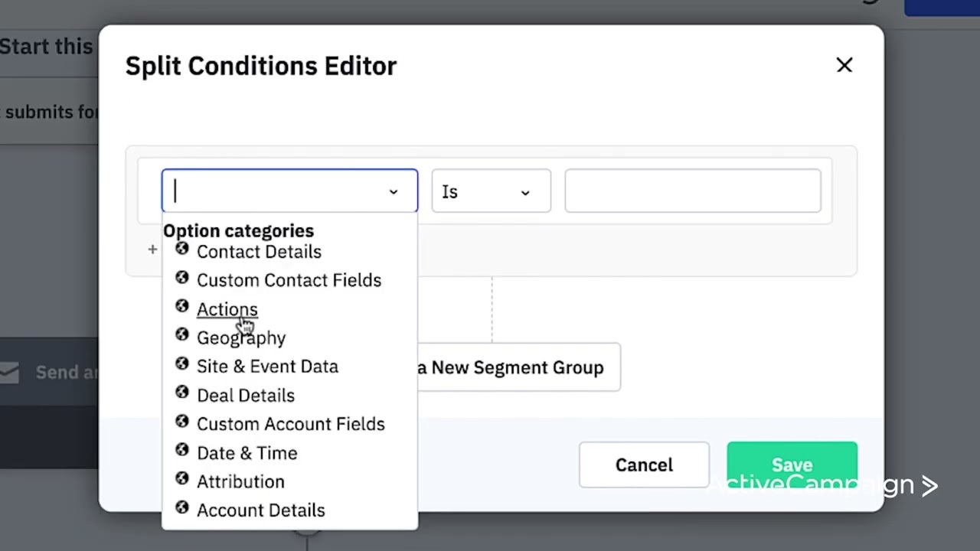This screenshot has height=551, width=980.
Task: Click the chevron arrow on the Is selector
Action: (525, 194)
